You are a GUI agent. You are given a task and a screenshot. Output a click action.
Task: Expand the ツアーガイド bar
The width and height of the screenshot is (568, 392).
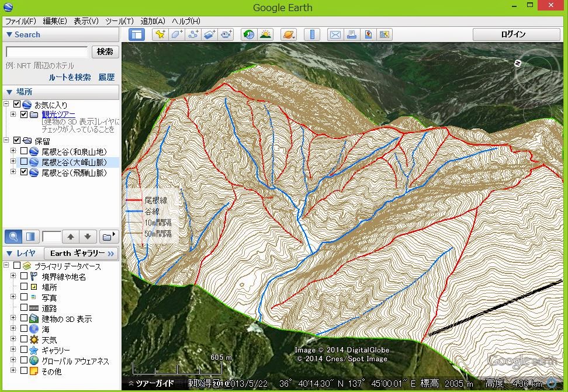pyautogui.click(x=151, y=383)
